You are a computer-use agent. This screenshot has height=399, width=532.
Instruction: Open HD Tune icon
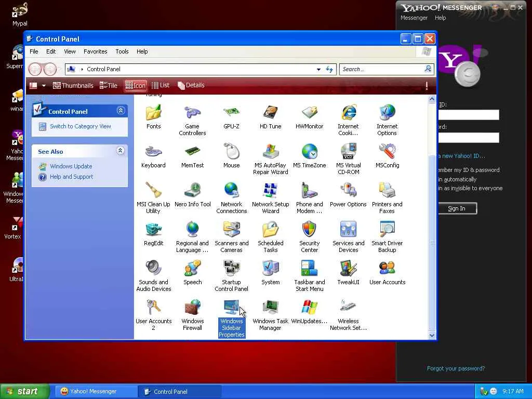click(x=270, y=113)
